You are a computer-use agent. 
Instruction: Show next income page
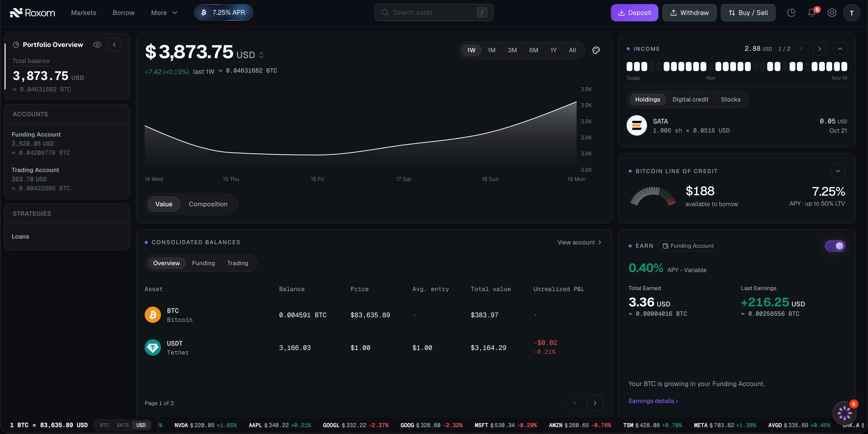point(820,49)
